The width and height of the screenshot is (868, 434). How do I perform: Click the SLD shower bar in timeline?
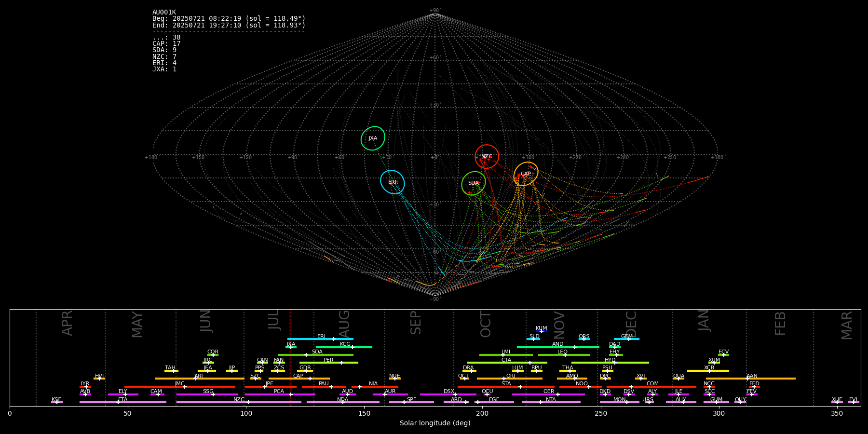(533, 339)
